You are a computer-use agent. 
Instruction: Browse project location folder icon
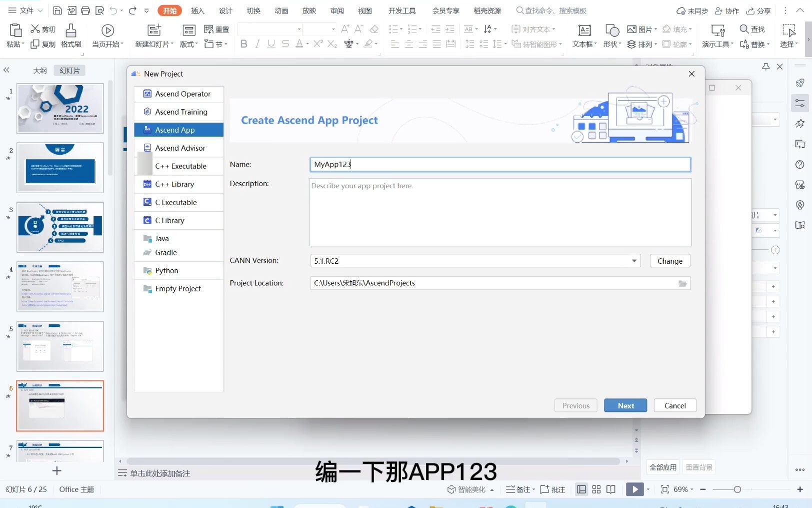pos(682,283)
